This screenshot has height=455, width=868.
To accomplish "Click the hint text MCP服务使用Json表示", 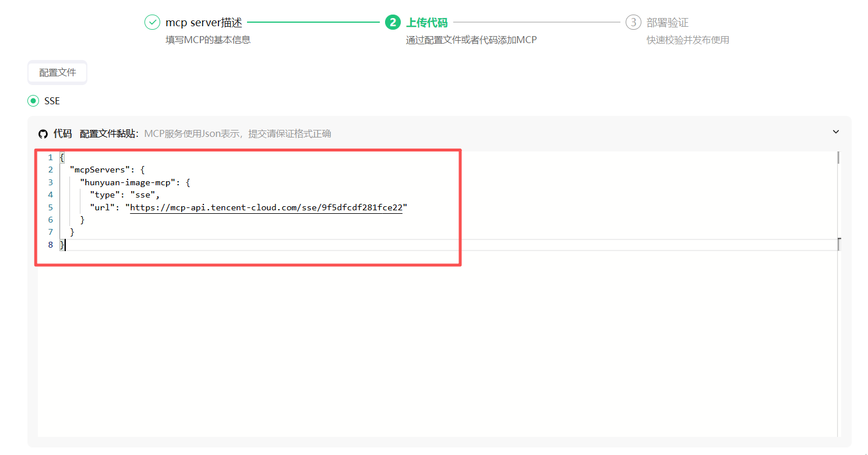I will click(193, 134).
